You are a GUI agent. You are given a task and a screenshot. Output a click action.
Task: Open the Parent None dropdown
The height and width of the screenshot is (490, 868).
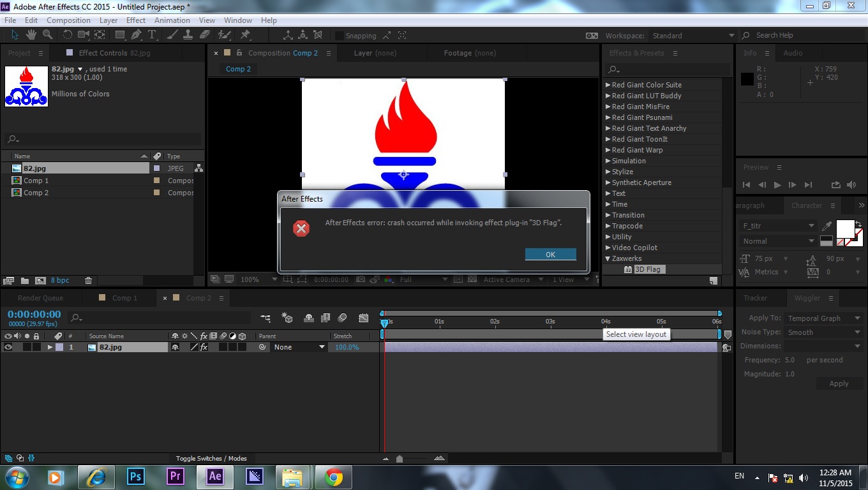coord(299,347)
